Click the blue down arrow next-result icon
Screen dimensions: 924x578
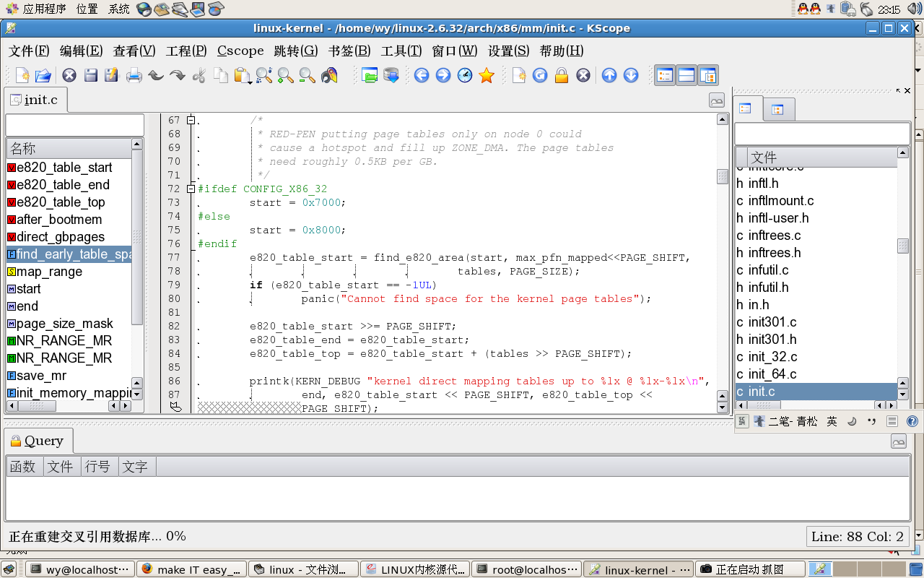coord(631,75)
